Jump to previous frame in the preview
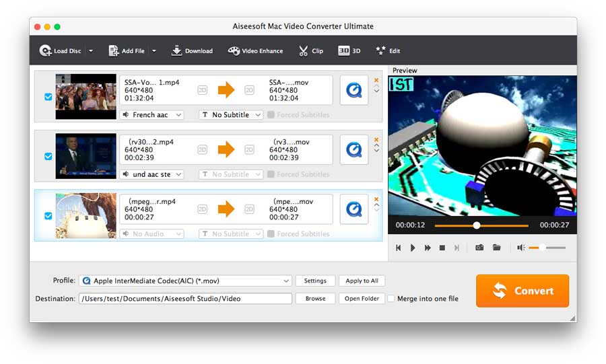Screen dimensions: 606x364 tap(398, 248)
